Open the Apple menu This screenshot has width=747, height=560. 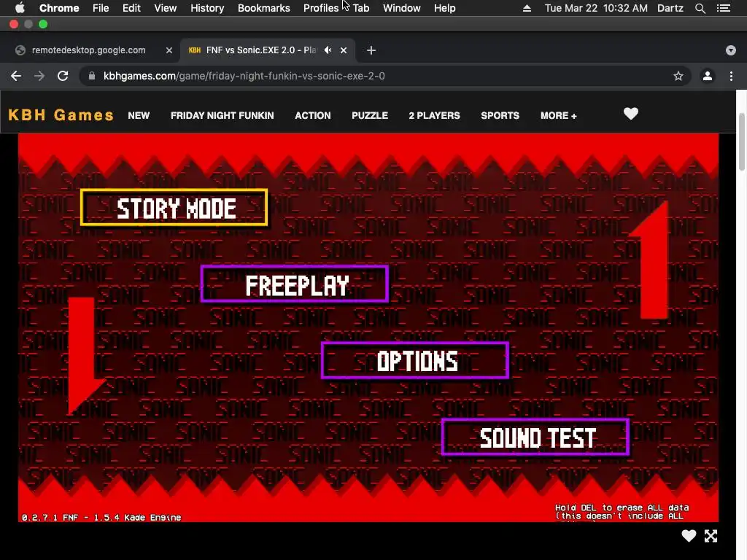point(20,8)
